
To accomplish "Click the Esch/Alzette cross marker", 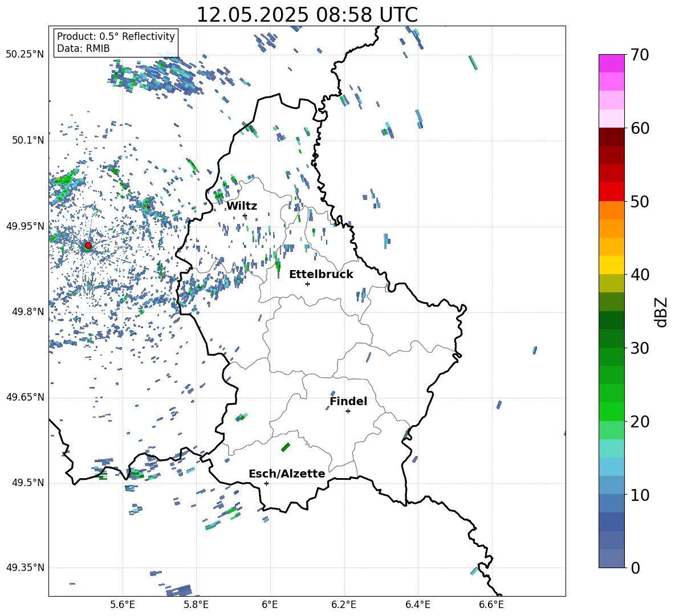I will coord(266,483).
